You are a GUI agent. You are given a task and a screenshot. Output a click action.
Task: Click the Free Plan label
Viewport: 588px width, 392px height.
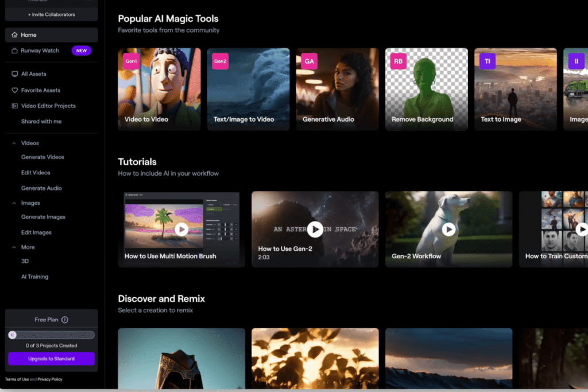click(46, 320)
